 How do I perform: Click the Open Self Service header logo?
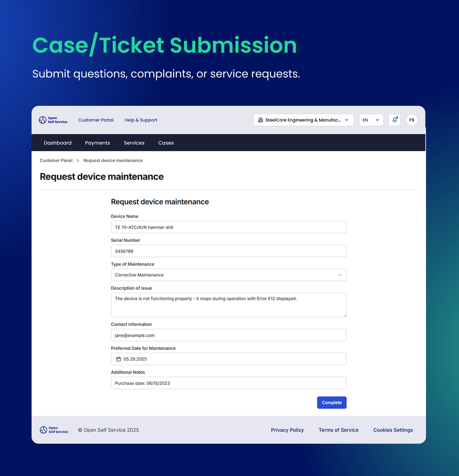[53, 120]
